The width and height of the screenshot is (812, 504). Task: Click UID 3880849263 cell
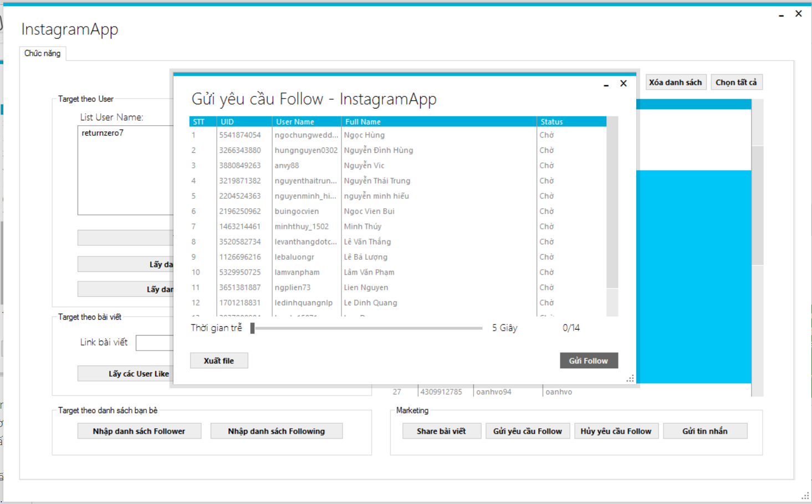pyautogui.click(x=240, y=166)
